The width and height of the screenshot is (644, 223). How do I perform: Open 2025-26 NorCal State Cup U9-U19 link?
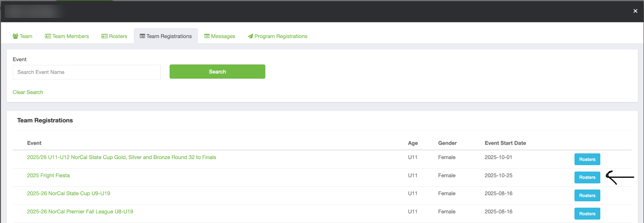[69, 193]
